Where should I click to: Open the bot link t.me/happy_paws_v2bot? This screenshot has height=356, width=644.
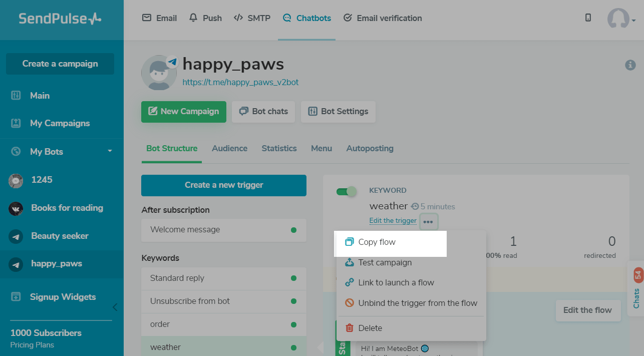tap(240, 82)
